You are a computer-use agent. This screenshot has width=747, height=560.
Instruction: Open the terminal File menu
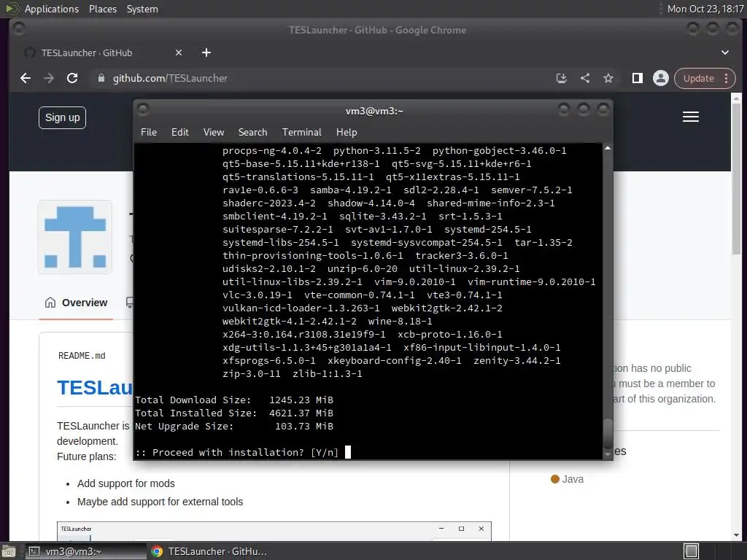[x=149, y=132]
